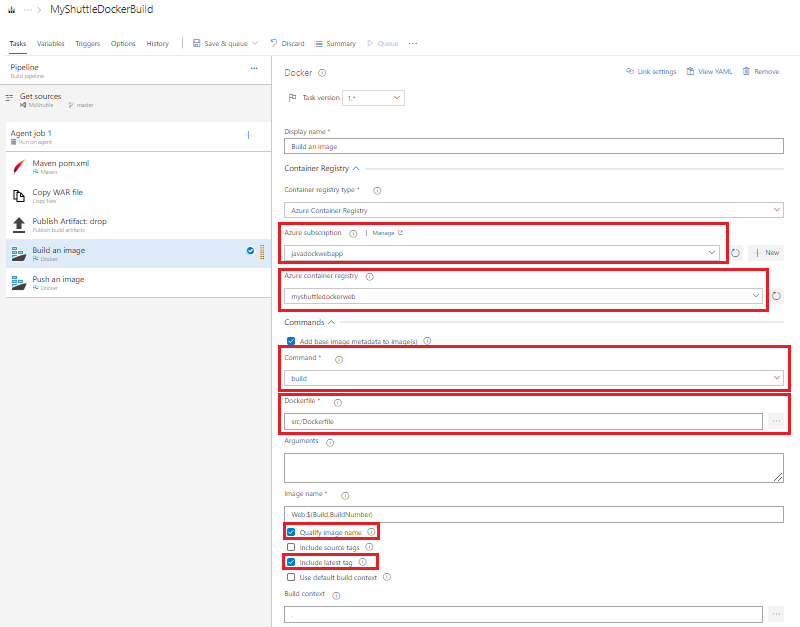Switch to the Triggers tab

[88, 43]
